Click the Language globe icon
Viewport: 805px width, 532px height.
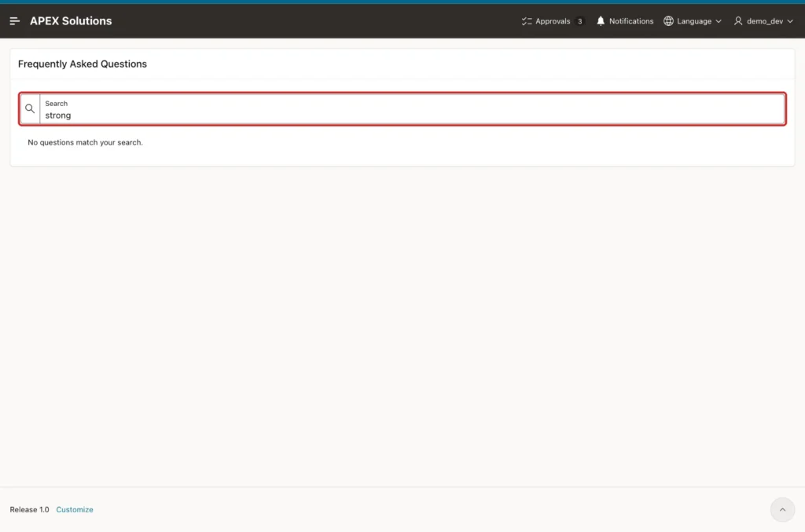(668, 21)
